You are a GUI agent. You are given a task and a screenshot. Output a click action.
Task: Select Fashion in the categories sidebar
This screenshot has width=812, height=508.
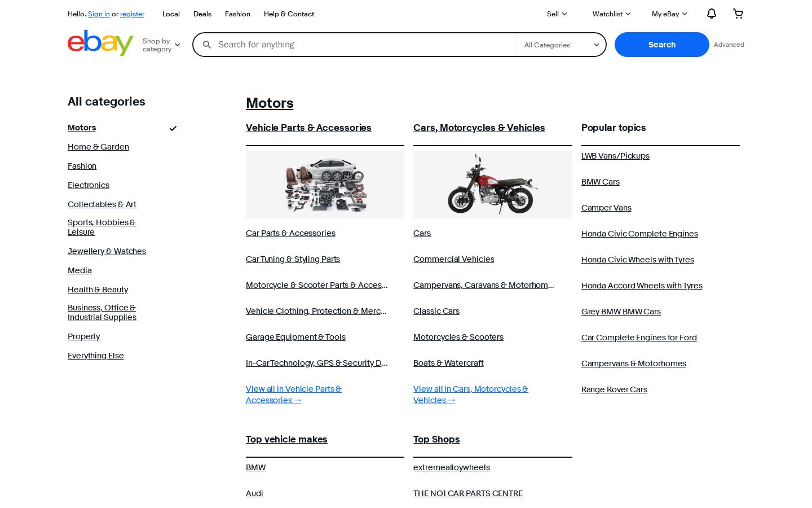(82, 166)
